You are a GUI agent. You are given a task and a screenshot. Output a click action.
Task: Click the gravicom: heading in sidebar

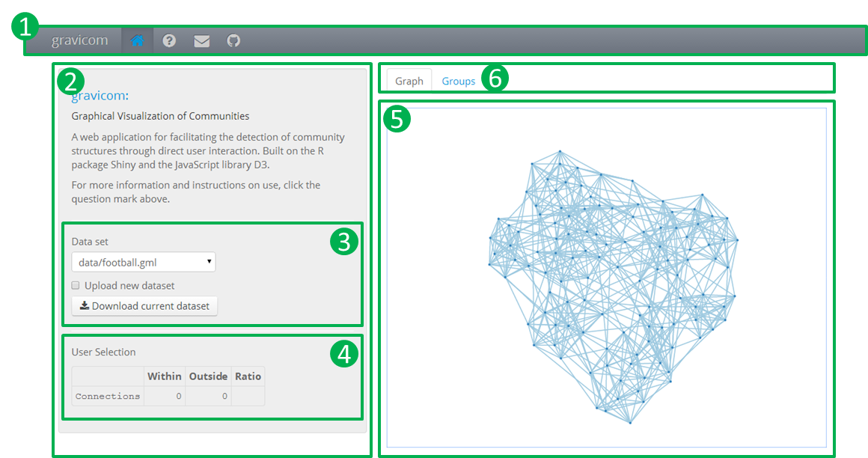point(100,96)
